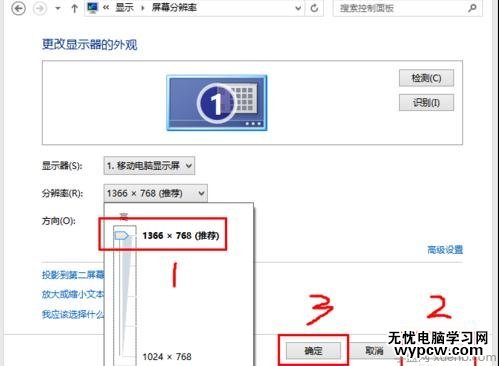The width and height of the screenshot is (499, 366).
Task: Click the 识别(I) identify button
Action: point(426,102)
